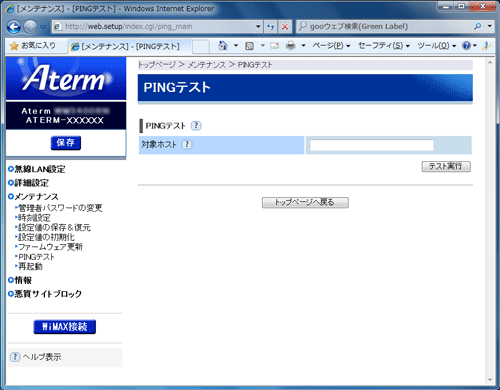Expand the Help dropdown arrow
The width and height of the screenshot is (500, 390).
pos(475,46)
